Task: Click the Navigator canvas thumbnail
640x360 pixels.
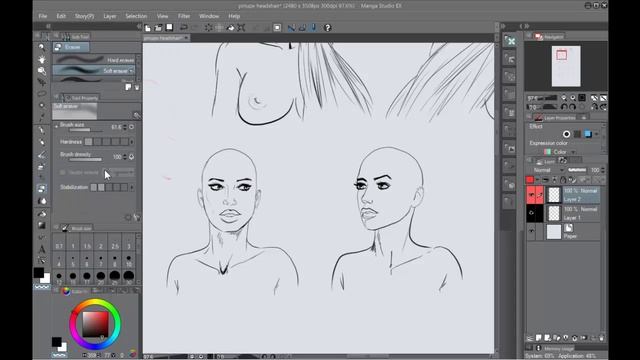Action: pos(566,66)
